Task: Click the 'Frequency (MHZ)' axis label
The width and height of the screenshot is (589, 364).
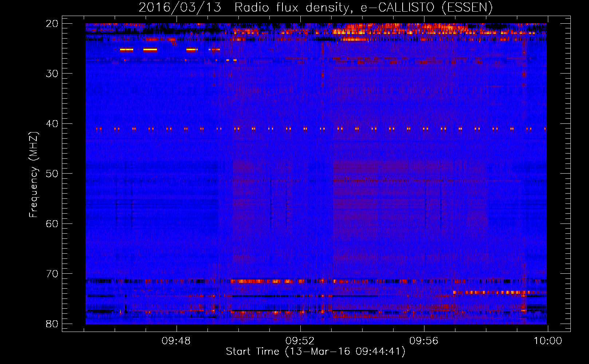Action: 33,175
